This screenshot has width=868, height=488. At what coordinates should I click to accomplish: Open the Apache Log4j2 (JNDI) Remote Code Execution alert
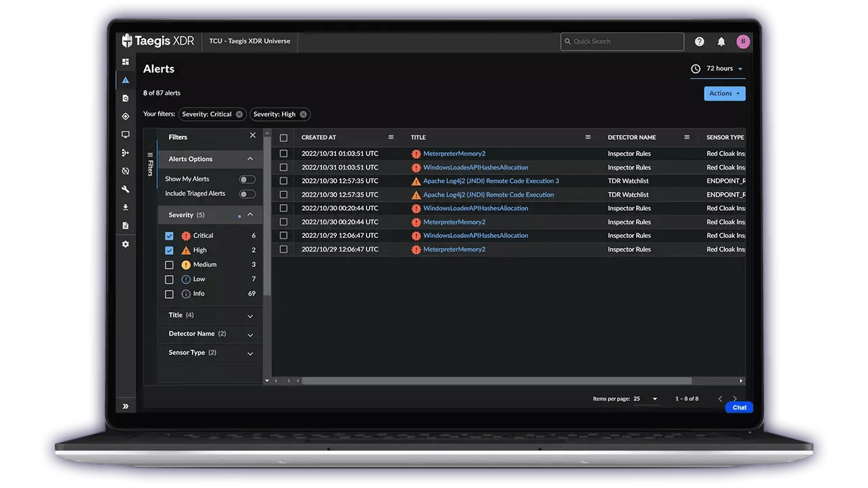tap(489, 195)
